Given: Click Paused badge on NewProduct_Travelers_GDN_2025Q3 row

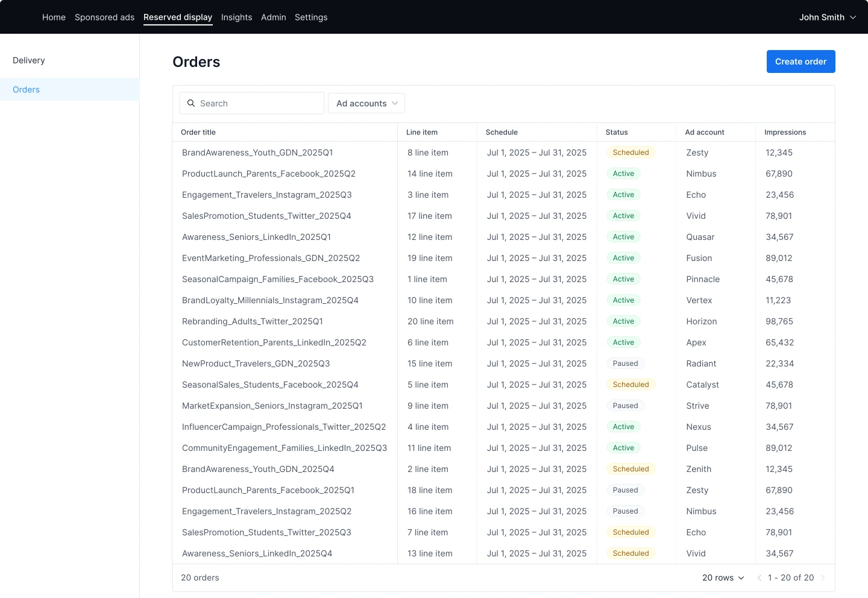Looking at the screenshot, I should point(625,364).
